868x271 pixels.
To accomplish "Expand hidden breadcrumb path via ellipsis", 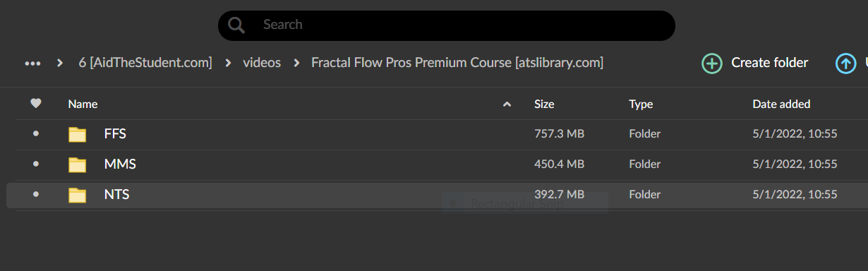I will [x=32, y=64].
